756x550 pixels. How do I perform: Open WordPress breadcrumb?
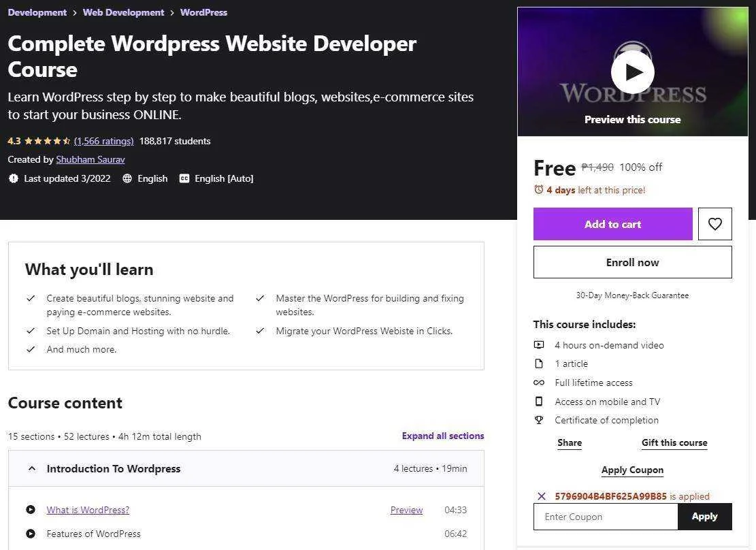pos(203,12)
